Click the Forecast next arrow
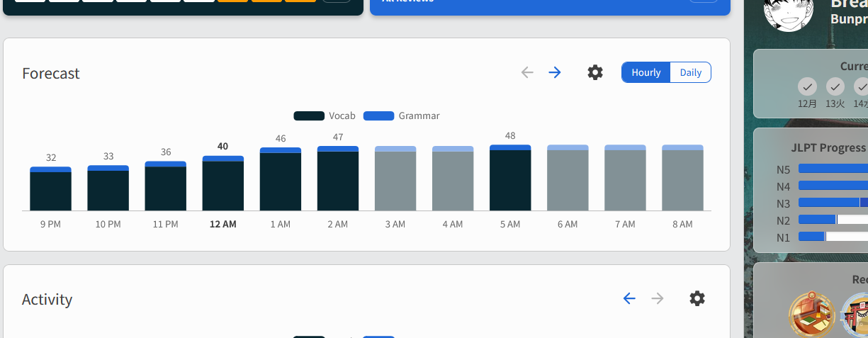868x338 pixels. tap(555, 72)
